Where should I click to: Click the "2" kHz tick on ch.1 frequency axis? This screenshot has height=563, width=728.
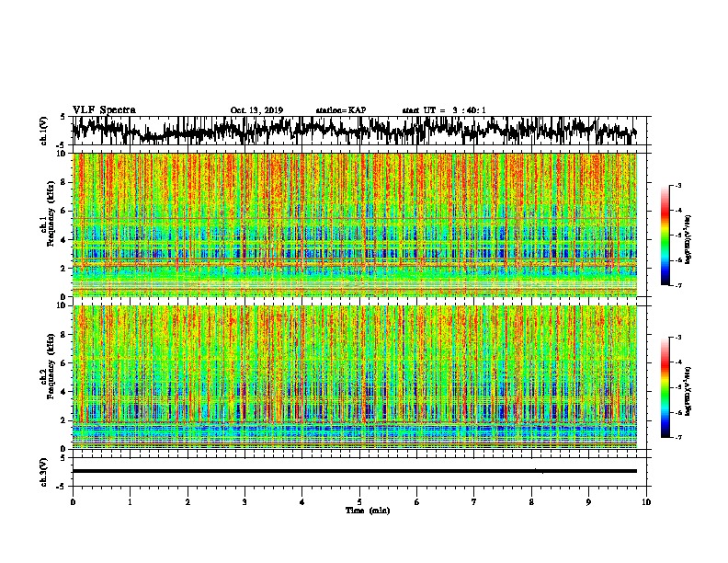click(63, 269)
